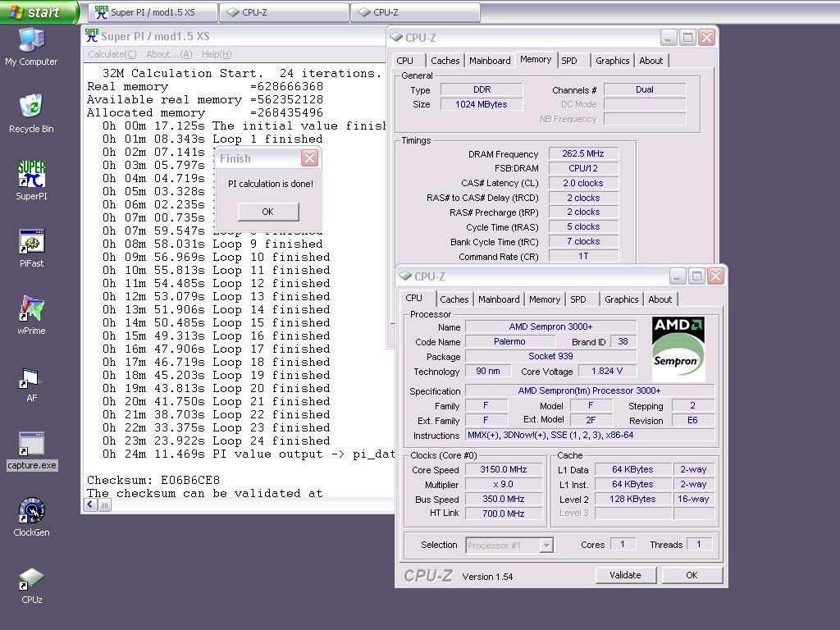This screenshot has width=840, height=630.
Task: Click the DRAM Frequency 262.5 MHz value
Action: pos(583,153)
